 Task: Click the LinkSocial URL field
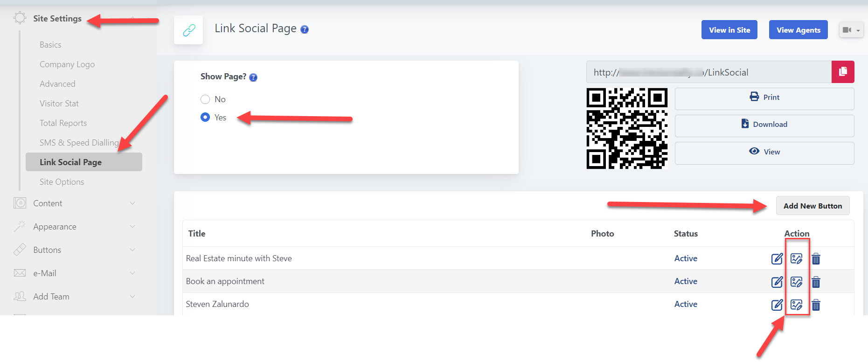[x=708, y=72]
